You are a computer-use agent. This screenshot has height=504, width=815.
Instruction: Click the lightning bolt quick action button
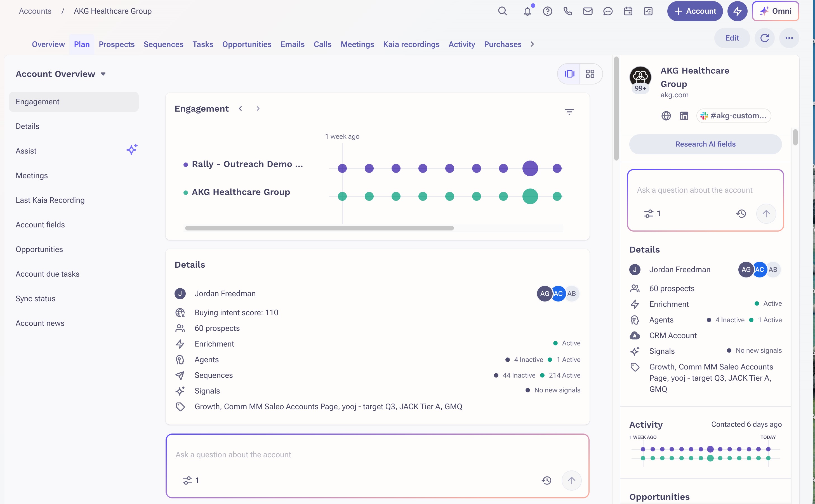[x=737, y=11]
